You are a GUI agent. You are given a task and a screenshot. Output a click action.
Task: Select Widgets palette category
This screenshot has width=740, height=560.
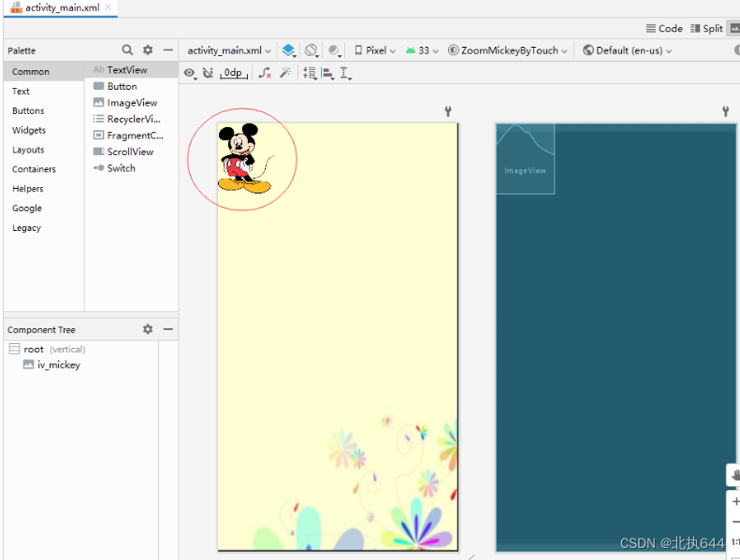coord(44,130)
